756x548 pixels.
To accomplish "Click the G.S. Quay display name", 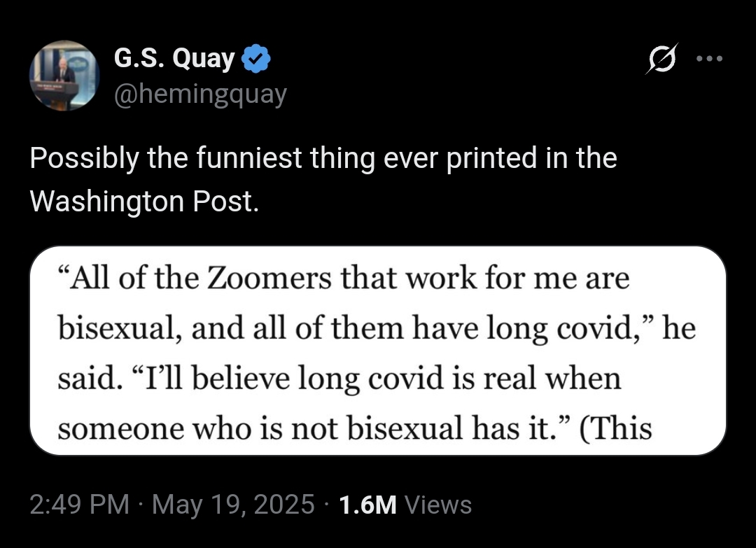I will [174, 59].
